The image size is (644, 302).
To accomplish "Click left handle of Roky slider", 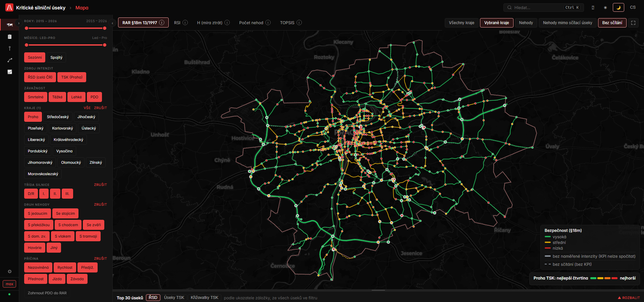I will [26, 28].
